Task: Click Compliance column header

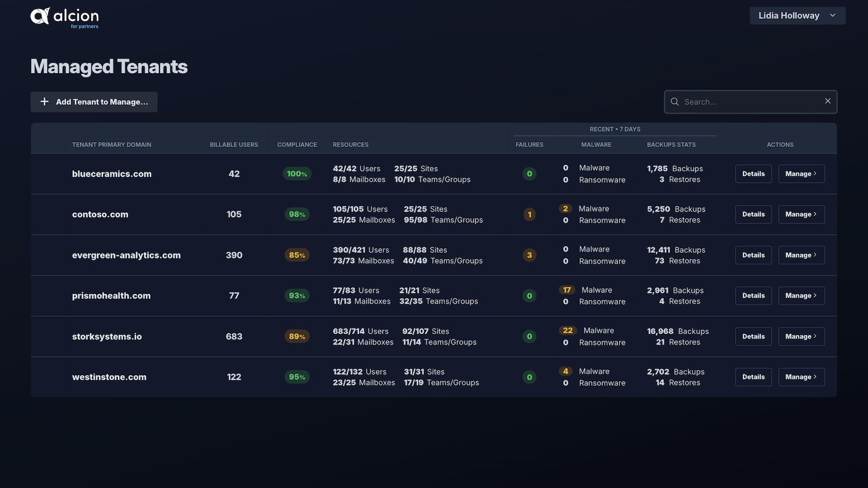Action: 297,145
